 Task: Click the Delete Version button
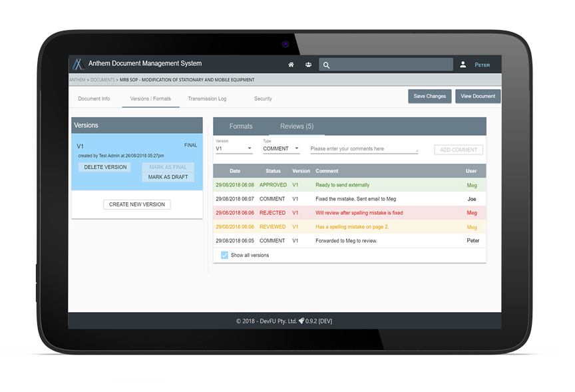pos(105,168)
